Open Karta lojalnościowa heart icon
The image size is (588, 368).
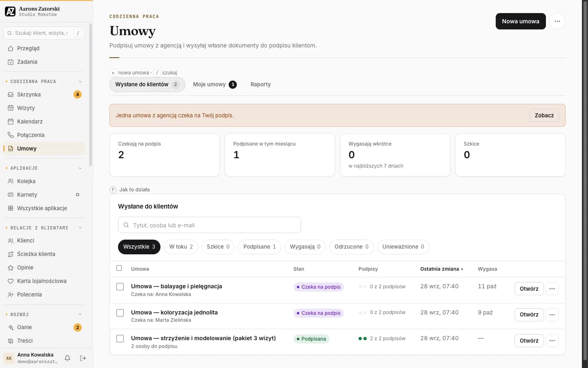tap(11, 281)
